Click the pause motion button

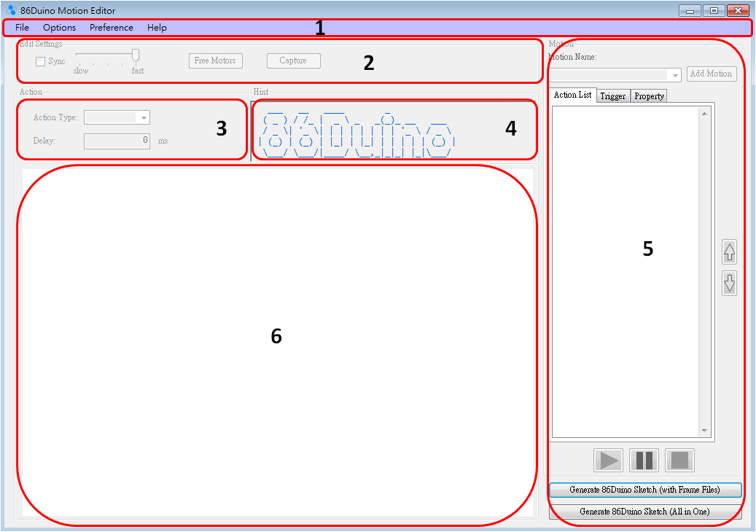pyautogui.click(x=644, y=460)
